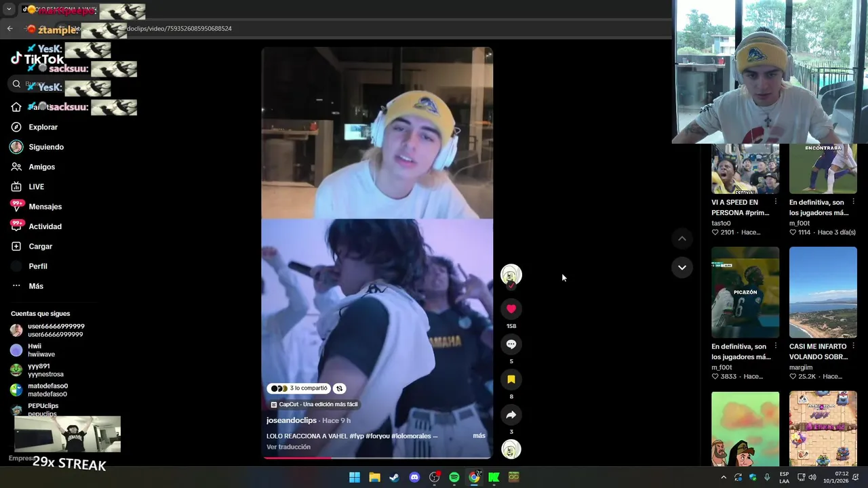Open File Explorer from taskbar
Screen dimensions: 868x488
374,477
